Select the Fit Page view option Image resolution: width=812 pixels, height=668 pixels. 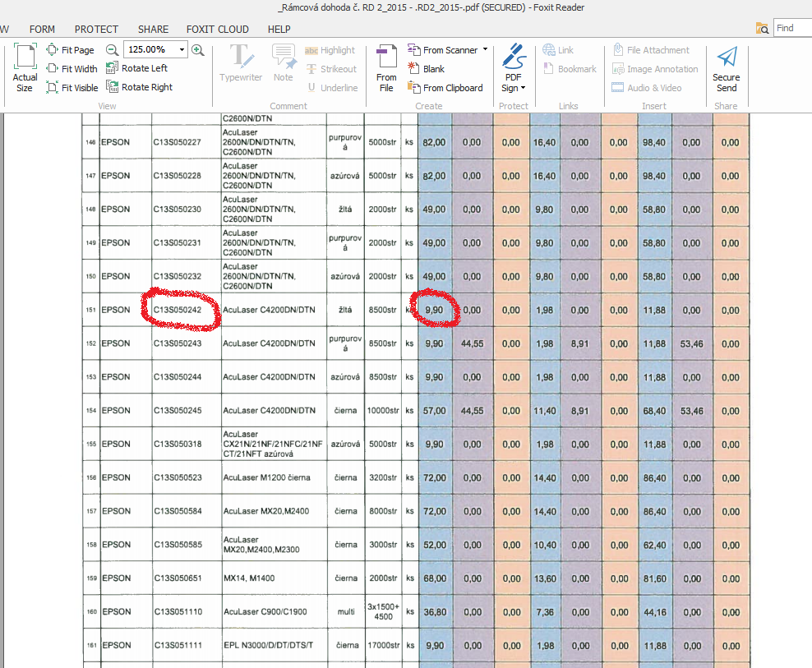[x=70, y=50]
